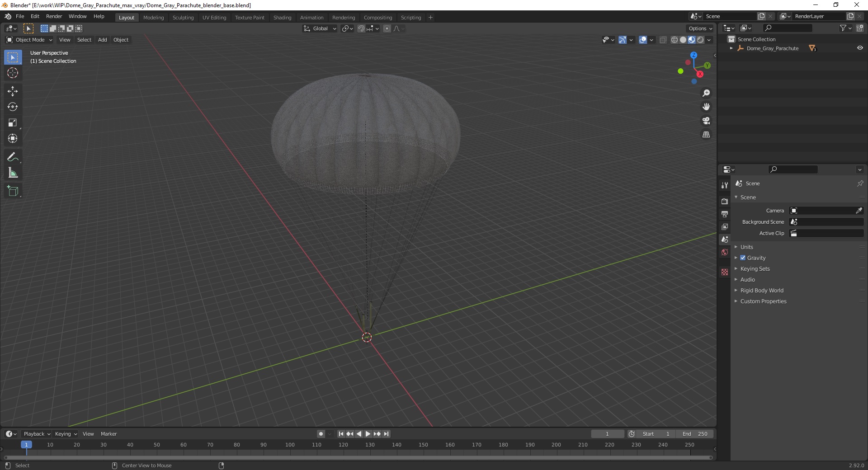Open the Playback dropdown

37,434
